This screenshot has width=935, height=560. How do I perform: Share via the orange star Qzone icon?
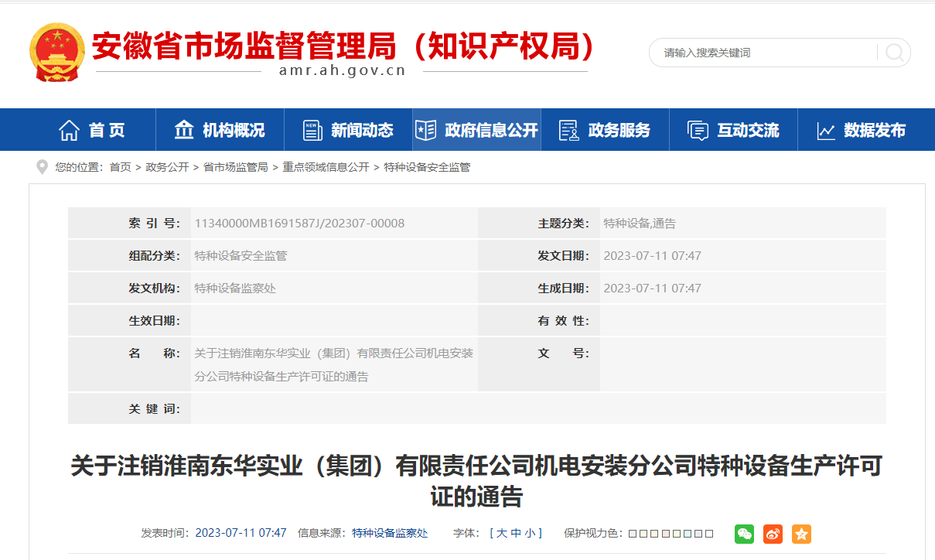[x=801, y=534]
